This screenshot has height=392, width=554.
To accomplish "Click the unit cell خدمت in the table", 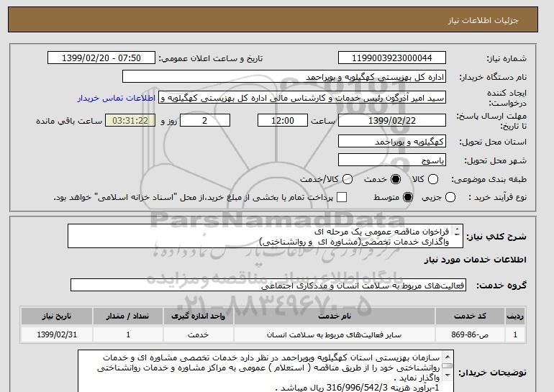I will [198, 334].
